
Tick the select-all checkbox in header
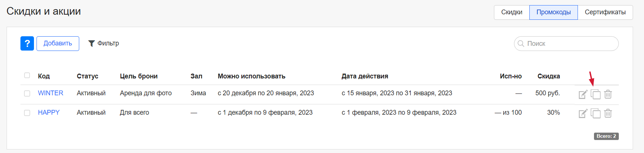click(x=27, y=75)
